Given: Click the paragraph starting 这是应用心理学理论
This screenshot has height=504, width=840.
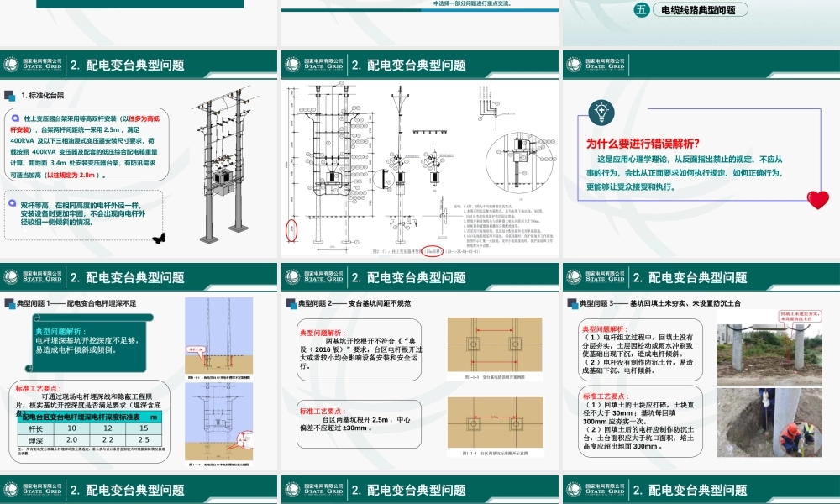Looking at the screenshot, I should click(685, 173).
